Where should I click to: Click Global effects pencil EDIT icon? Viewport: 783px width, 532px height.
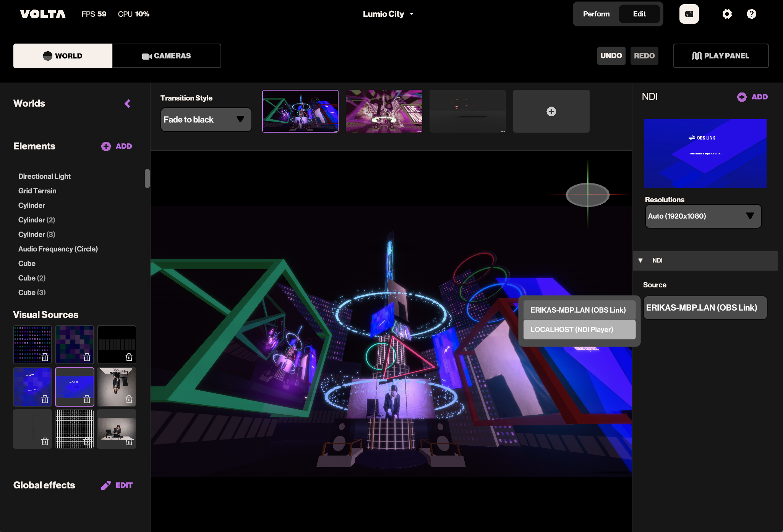coord(106,485)
